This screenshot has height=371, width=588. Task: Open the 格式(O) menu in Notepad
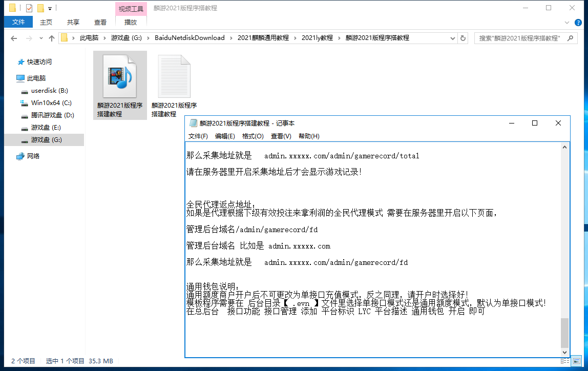pos(253,136)
